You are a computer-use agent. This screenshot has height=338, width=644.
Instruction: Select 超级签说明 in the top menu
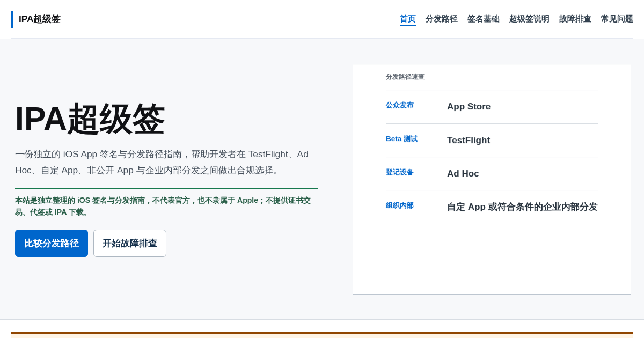[x=529, y=19]
